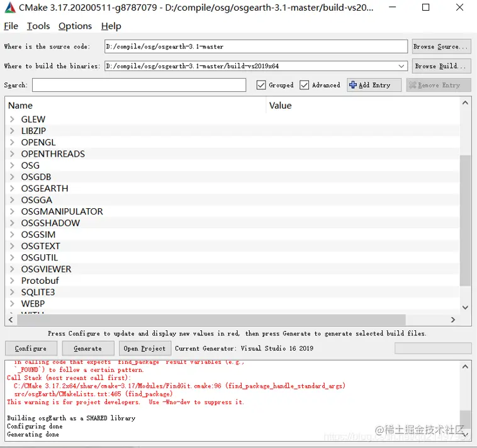Maximize the CMake window
477x448 pixels.
pyautogui.click(x=426, y=8)
